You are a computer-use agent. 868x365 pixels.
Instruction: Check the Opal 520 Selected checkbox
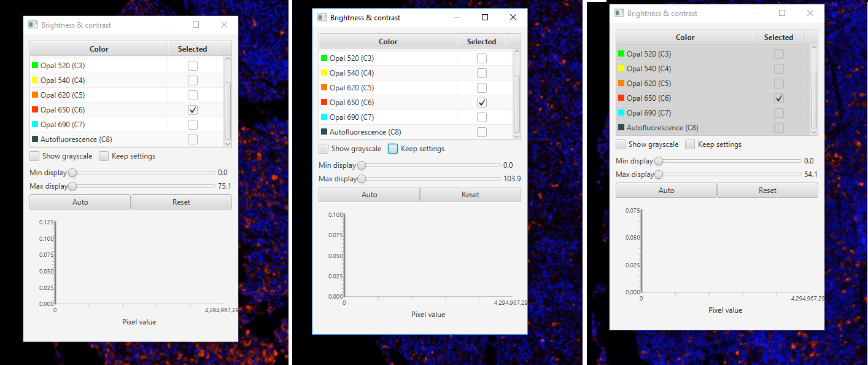pos(192,65)
